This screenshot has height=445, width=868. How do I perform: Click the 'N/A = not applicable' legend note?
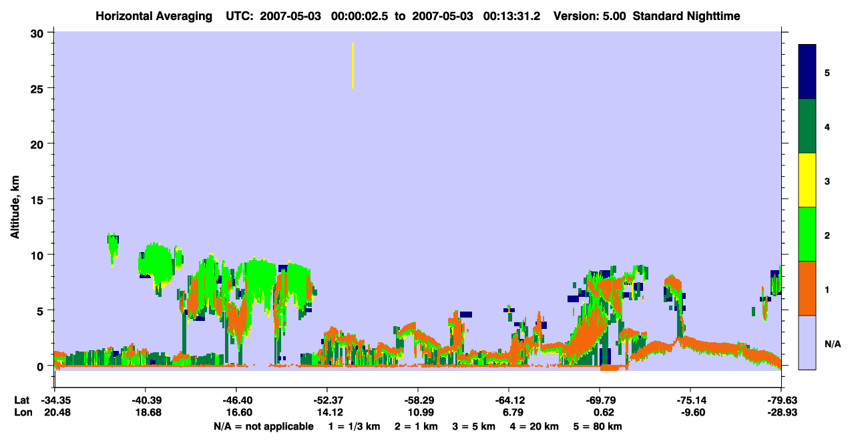pyautogui.click(x=263, y=426)
